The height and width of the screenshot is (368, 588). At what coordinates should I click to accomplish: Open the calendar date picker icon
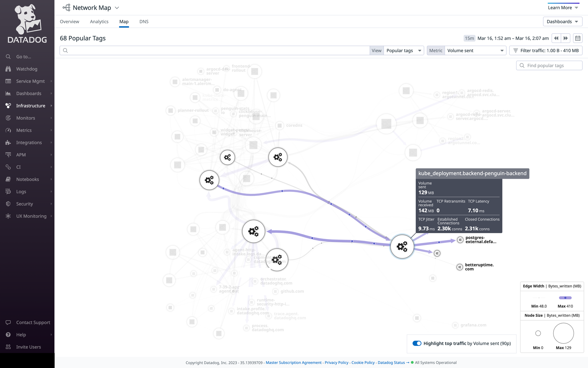578,38
